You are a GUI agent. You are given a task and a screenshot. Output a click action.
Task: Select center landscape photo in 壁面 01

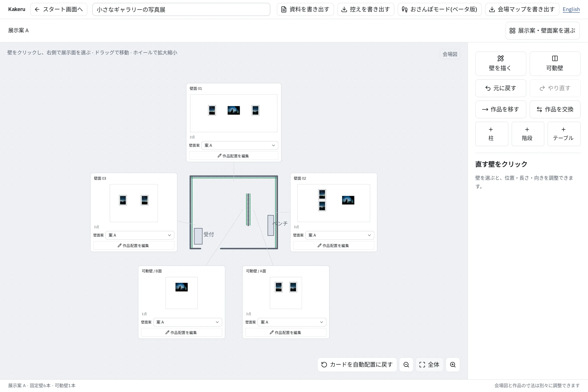click(234, 110)
